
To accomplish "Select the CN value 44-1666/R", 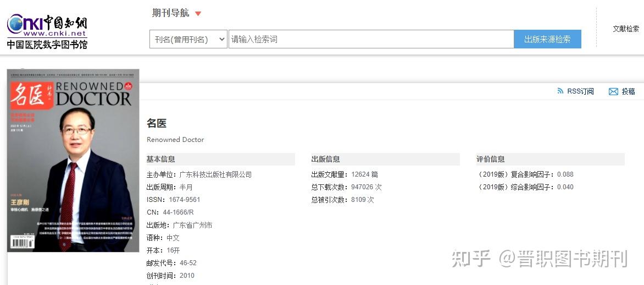I will tap(178, 212).
